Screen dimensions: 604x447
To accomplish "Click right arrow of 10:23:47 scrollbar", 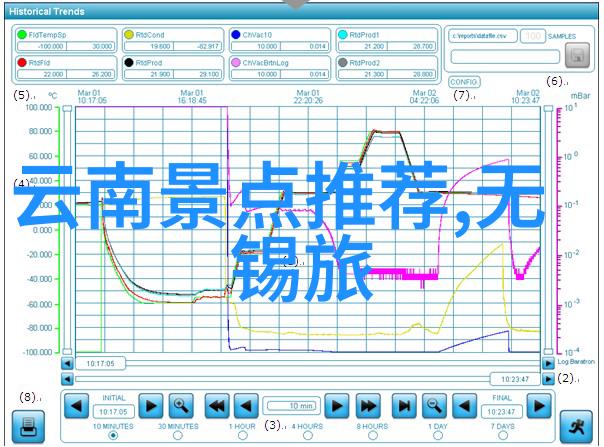I will point(548,379).
